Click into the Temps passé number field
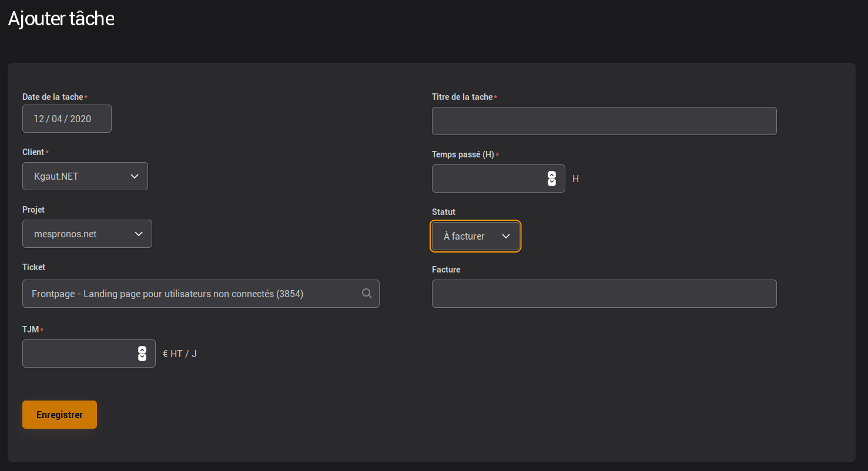 [488, 179]
